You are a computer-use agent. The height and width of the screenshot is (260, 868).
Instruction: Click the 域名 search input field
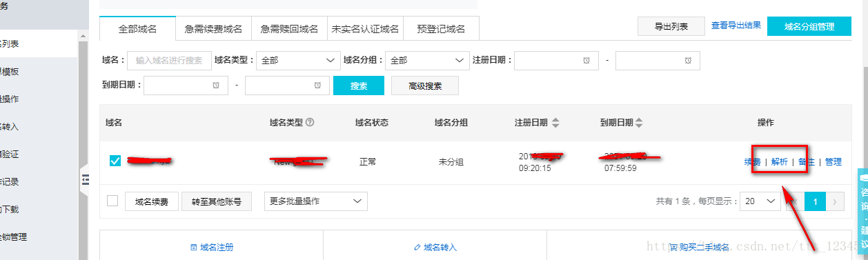(170, 61)
